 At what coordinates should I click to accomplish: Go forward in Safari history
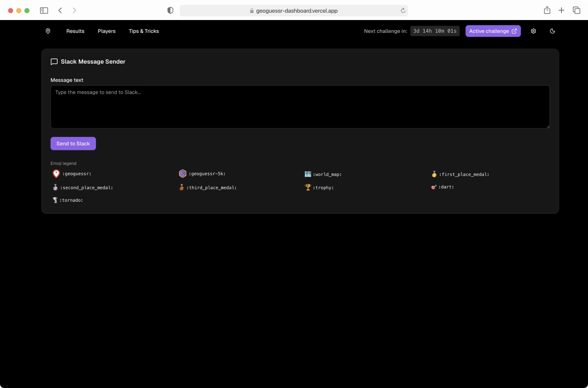click(74, 10)
